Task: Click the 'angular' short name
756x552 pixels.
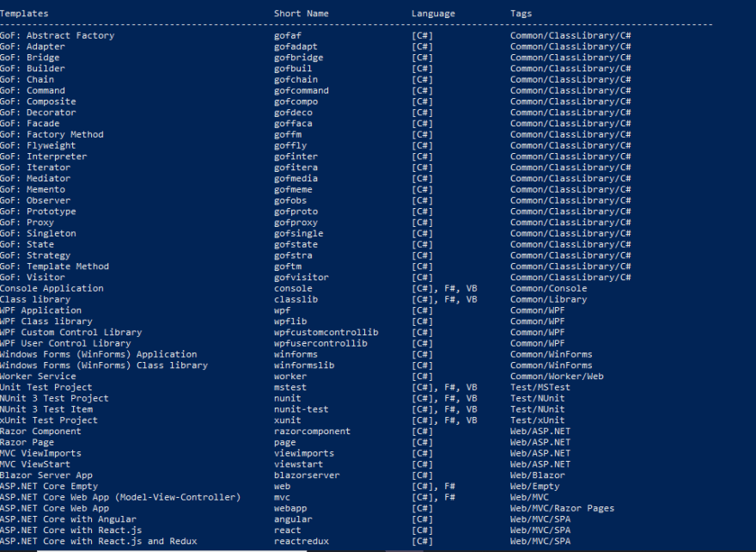Action: [293, 519]
